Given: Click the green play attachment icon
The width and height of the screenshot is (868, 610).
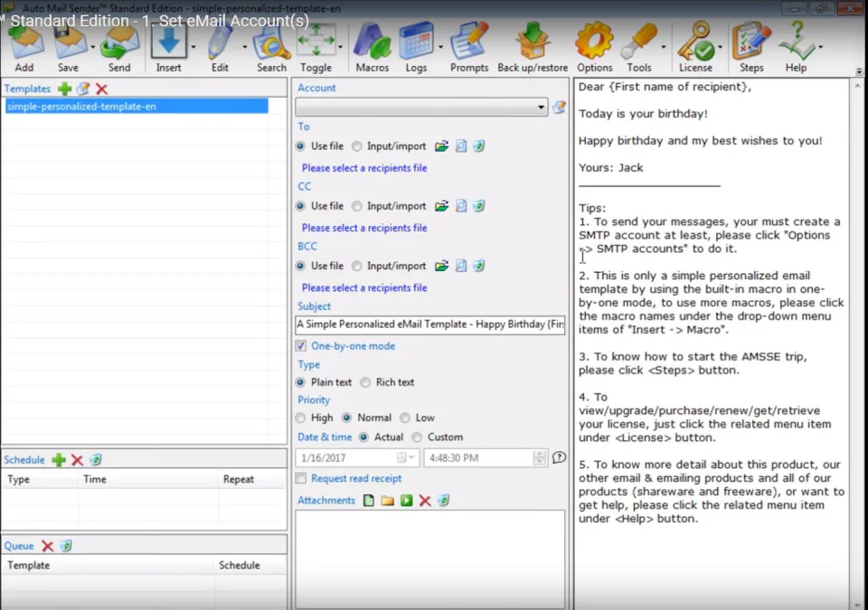Looking at the screenshot, I should [406, 501].
